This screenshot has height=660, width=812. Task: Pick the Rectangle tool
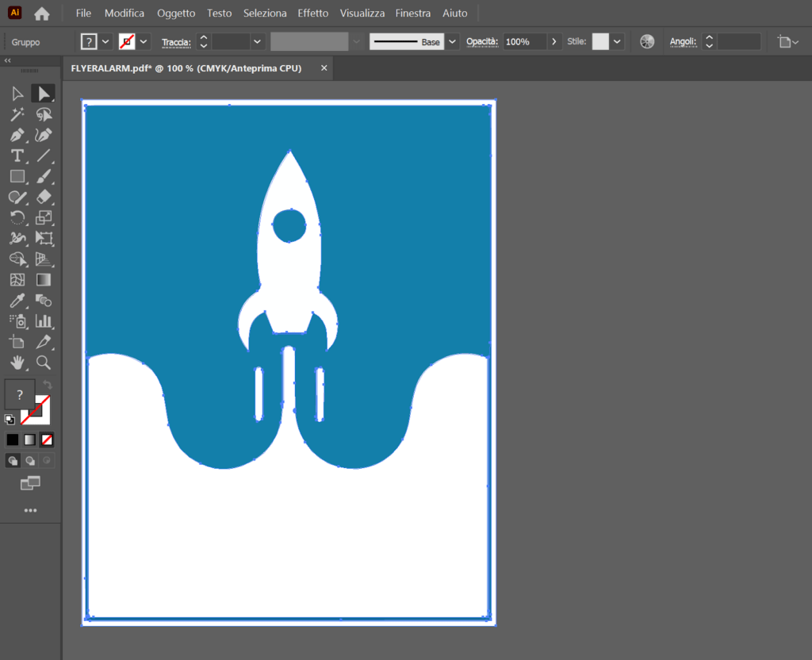[17, 177]
